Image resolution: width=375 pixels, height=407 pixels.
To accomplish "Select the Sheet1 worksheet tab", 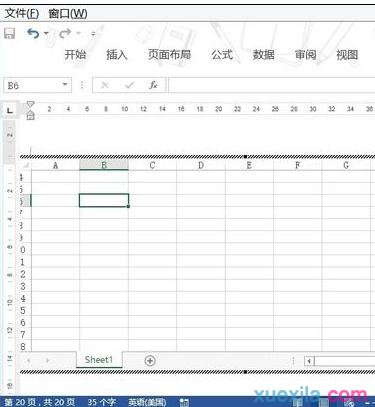I will point(99,360).
